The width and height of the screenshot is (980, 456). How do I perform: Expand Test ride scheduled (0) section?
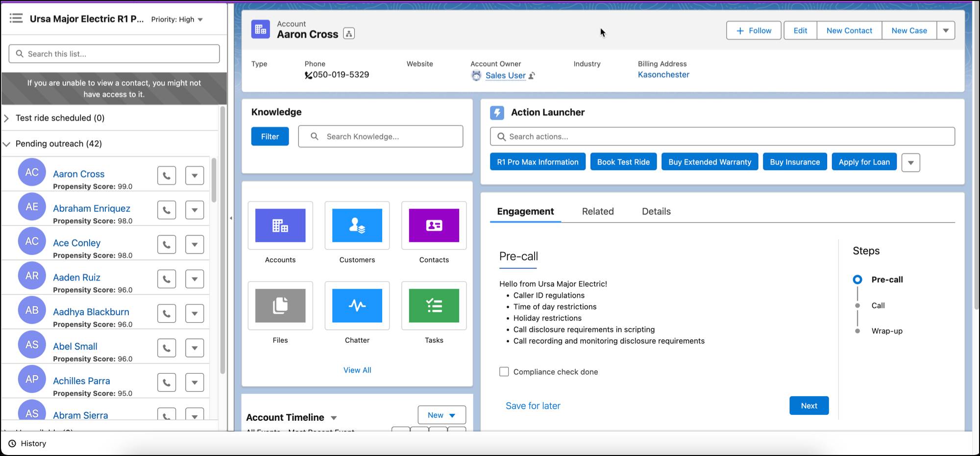click(6, 118)
